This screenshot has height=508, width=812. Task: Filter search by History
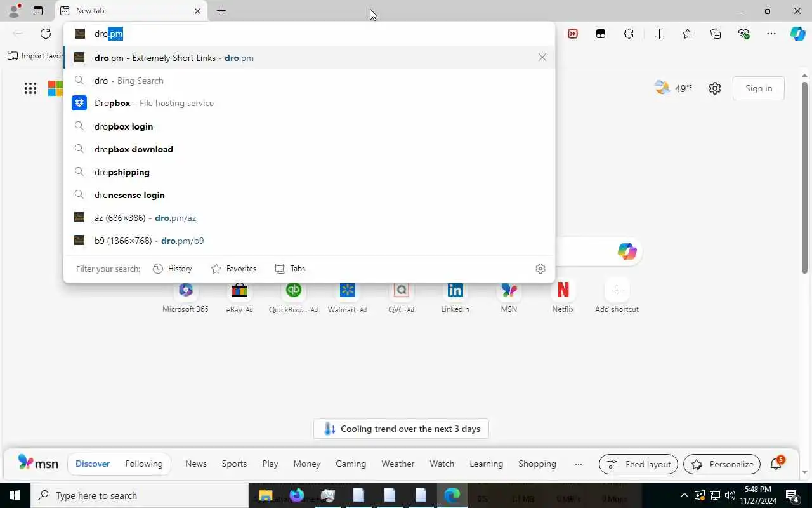coord(173,269)
